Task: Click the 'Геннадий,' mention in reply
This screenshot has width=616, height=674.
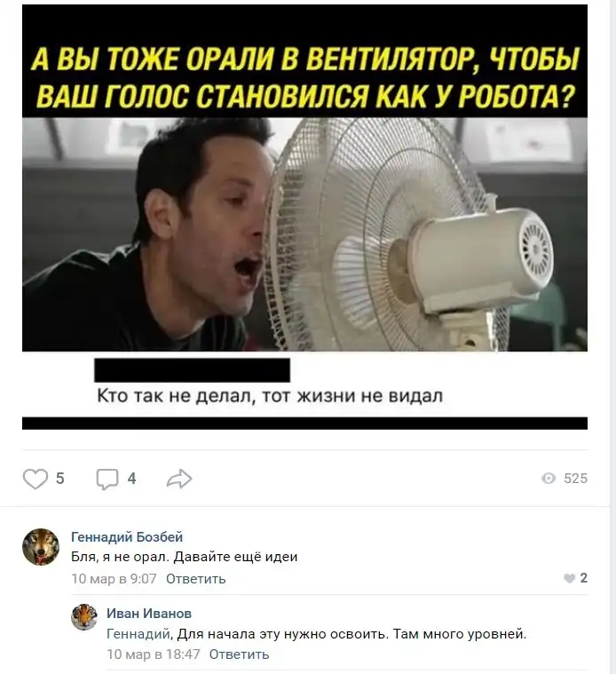Action: click(x=140, y=634)
